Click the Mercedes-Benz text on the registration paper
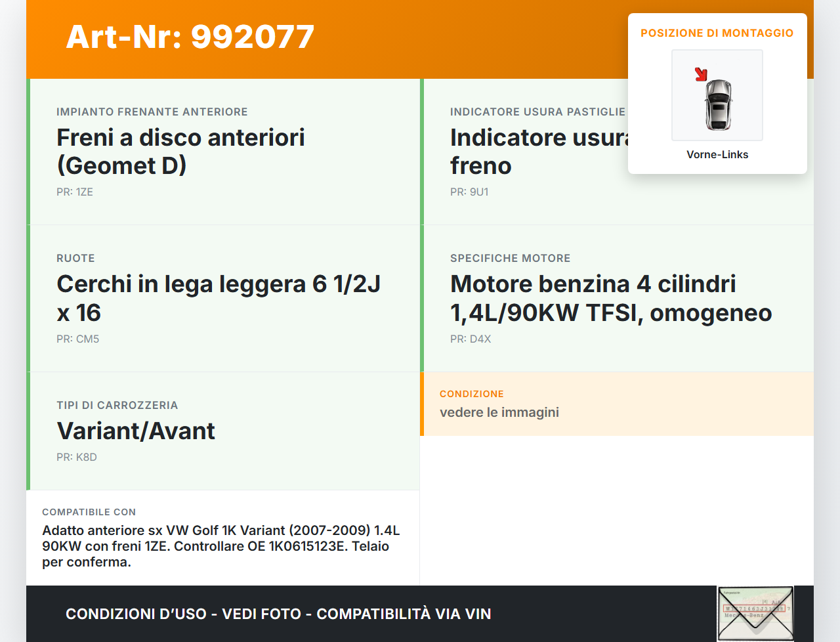This screenshot has width=840, height=642. click(744, 615)
